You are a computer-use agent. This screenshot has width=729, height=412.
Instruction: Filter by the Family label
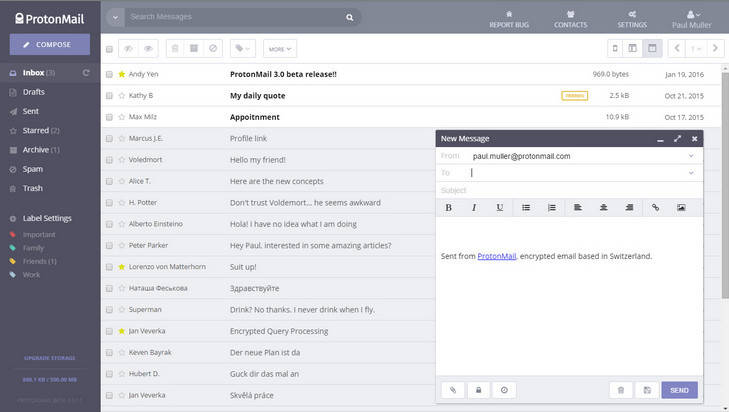pyautogui.click(x=33, y=248)
